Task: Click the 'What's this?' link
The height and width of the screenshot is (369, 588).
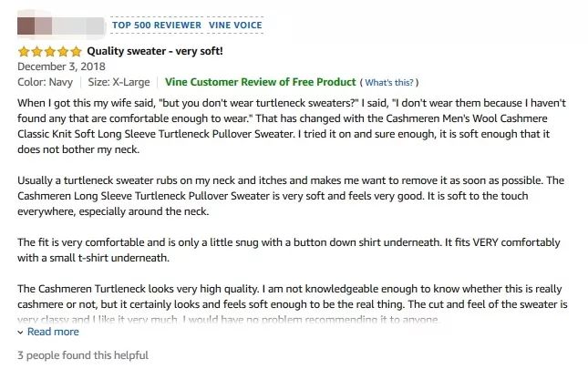Action: 389,82
